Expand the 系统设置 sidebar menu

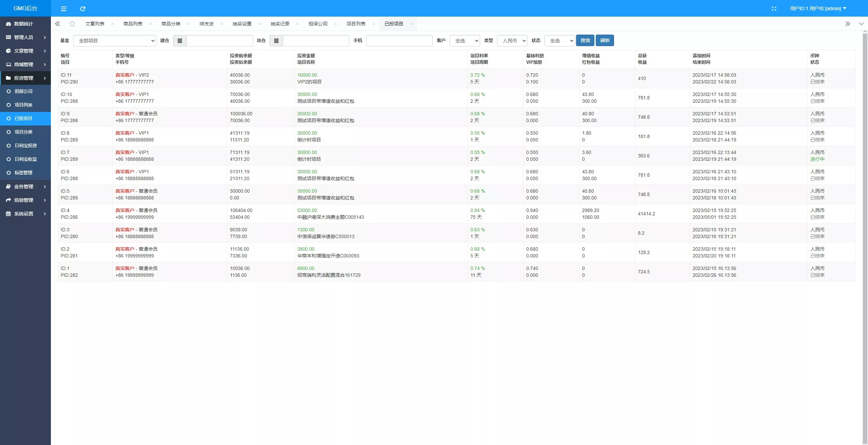(x=25, y=214)
